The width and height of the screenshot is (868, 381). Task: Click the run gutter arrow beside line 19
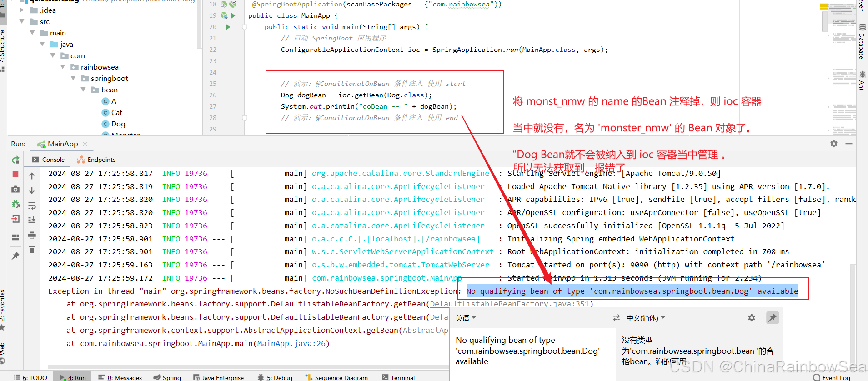tap(233, 15)
